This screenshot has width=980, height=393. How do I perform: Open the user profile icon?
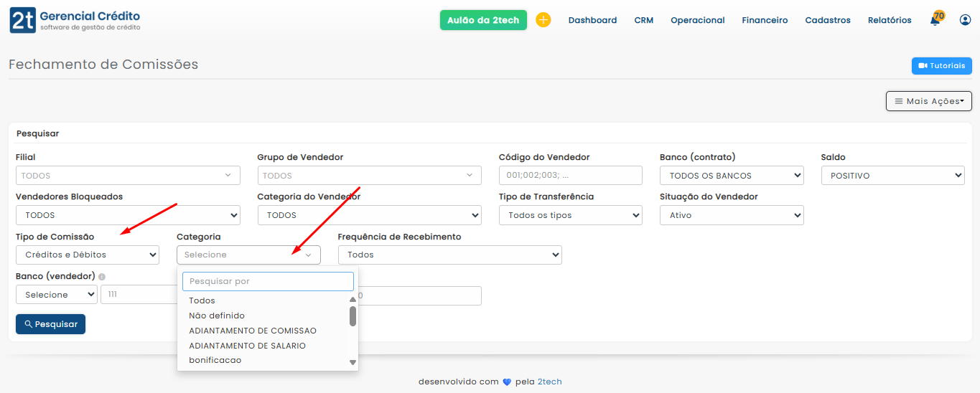click(965, 20)
